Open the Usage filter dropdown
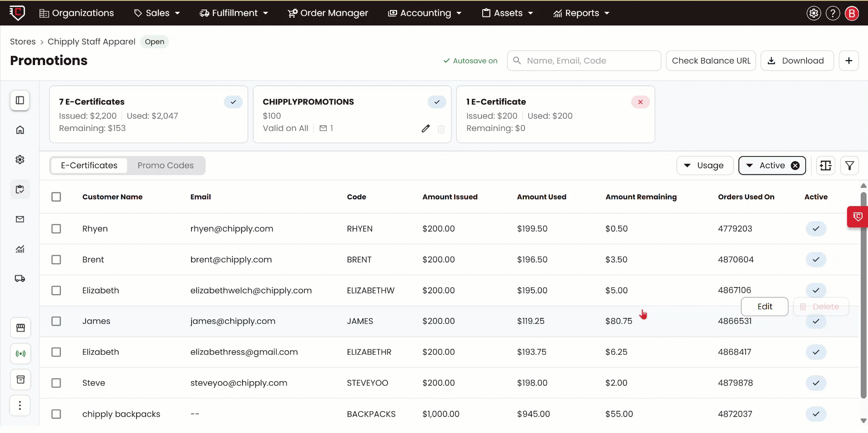 tap(705, 166)
